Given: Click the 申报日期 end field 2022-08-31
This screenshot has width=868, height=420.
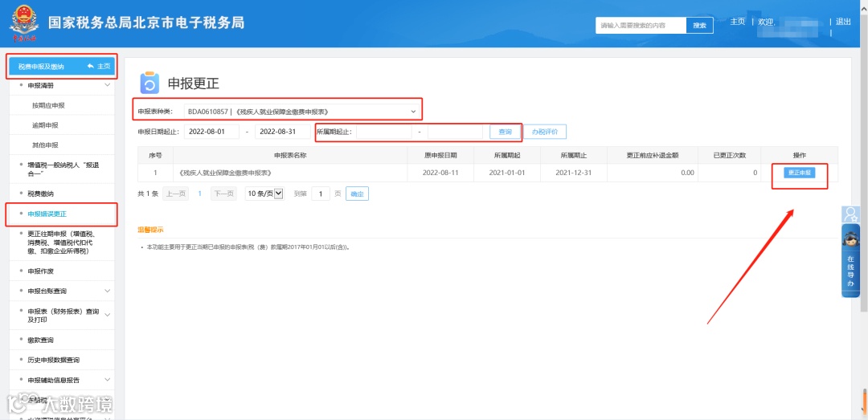Looking at the screenshot, I should tap(283, 132).
